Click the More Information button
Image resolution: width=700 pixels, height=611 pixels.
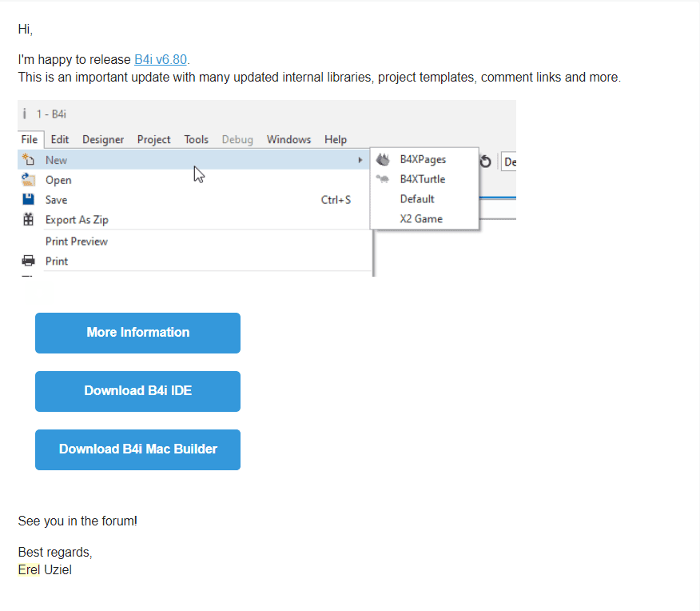click(x=138, y=333)
